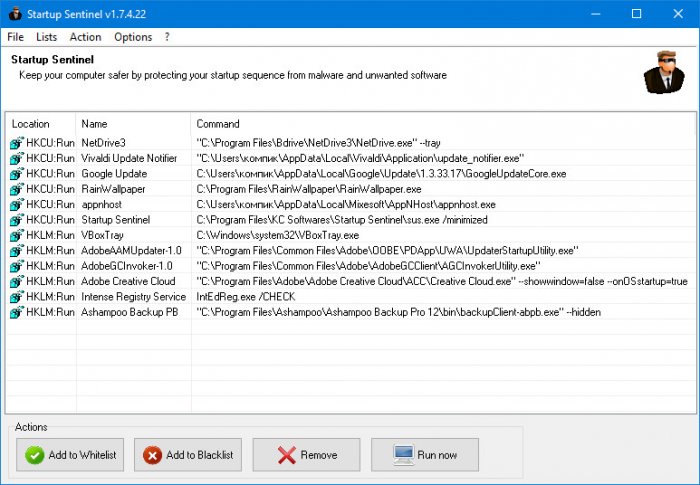This screenshot has width=700, height=485.
Task: Click the IntEdReg.exe /CHECK command
Action: pyautogui.click(x=246, y=297)
